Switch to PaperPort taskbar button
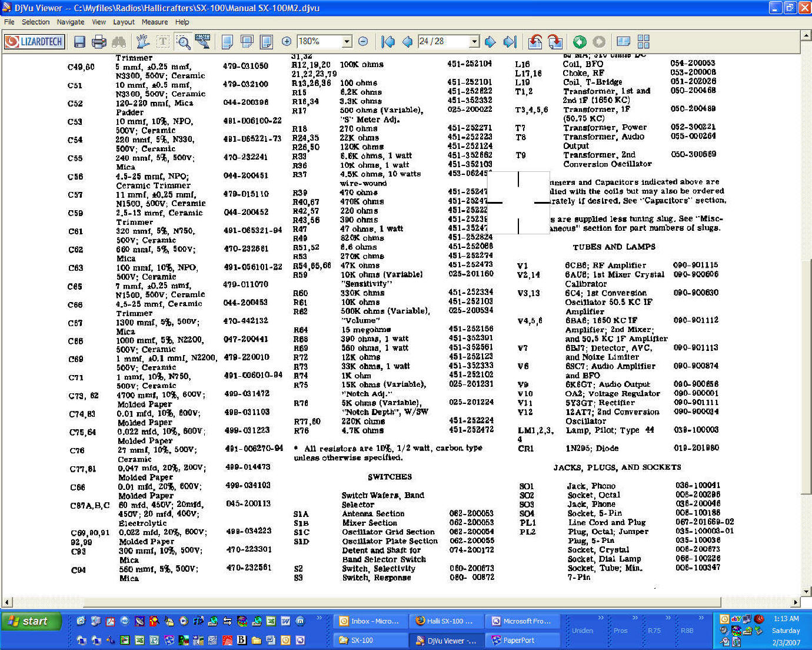The height and width of the screenshot is (650, 812). (x=523, y=640)
